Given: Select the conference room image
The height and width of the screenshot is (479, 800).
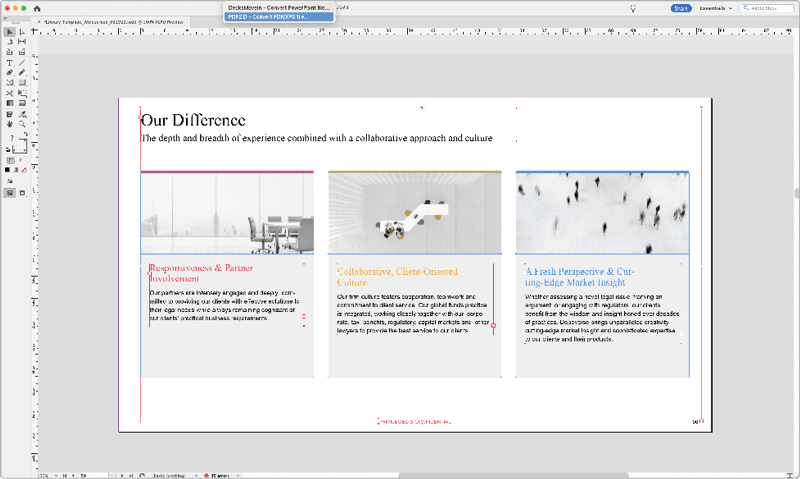Looking at the screenshot, I should tap(227, 213).
